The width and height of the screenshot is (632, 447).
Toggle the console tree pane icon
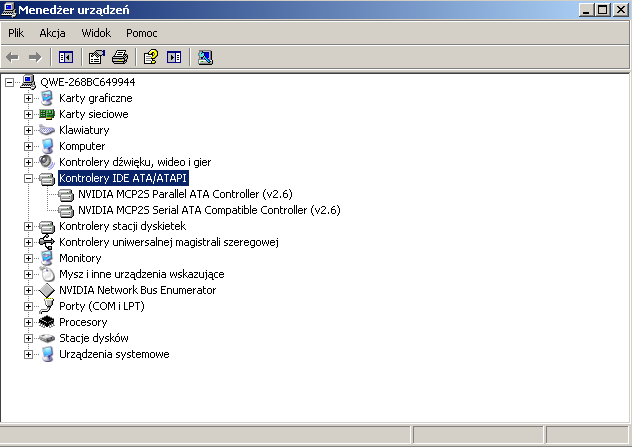66,57
